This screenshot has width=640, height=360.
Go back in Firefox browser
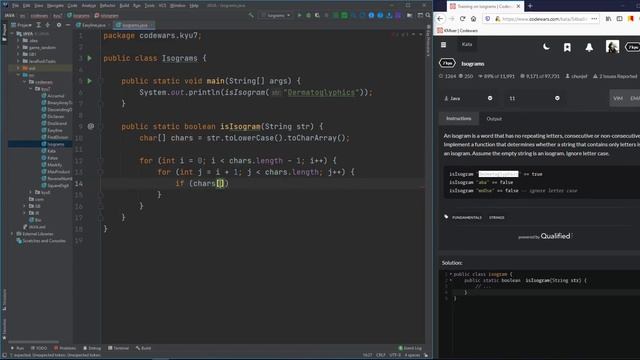440,19
